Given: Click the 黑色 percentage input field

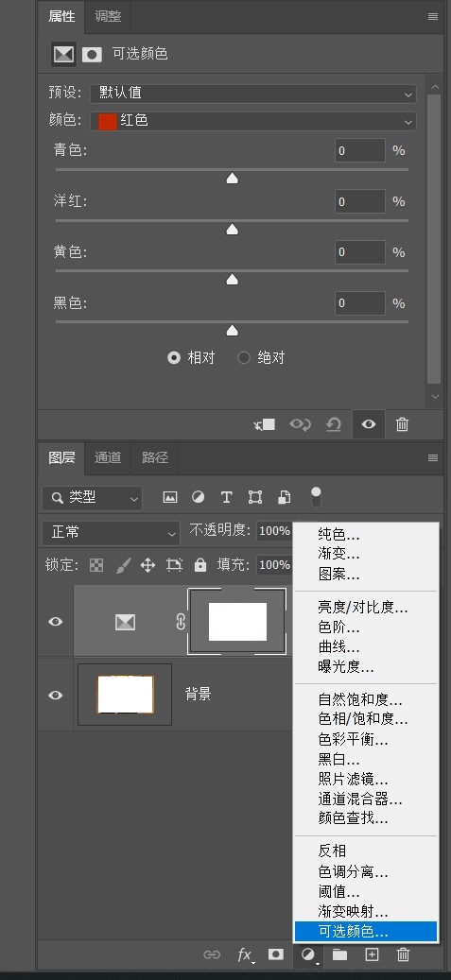Looking at the screenshot, I should click(360, 303).
